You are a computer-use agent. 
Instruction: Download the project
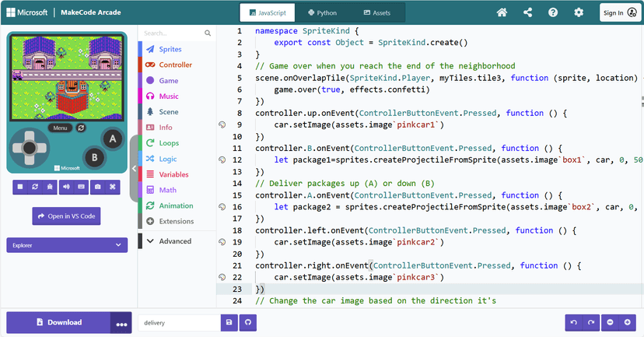[59, 323]
